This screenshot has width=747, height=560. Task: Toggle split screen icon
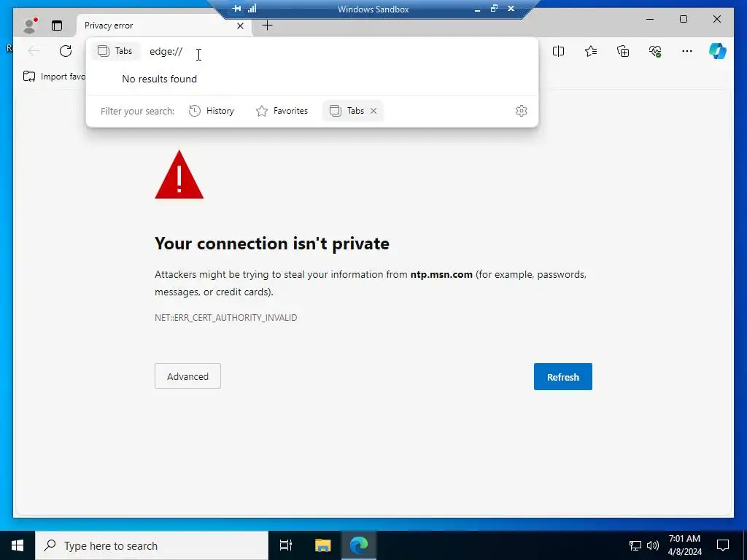[x=558, y=51]
